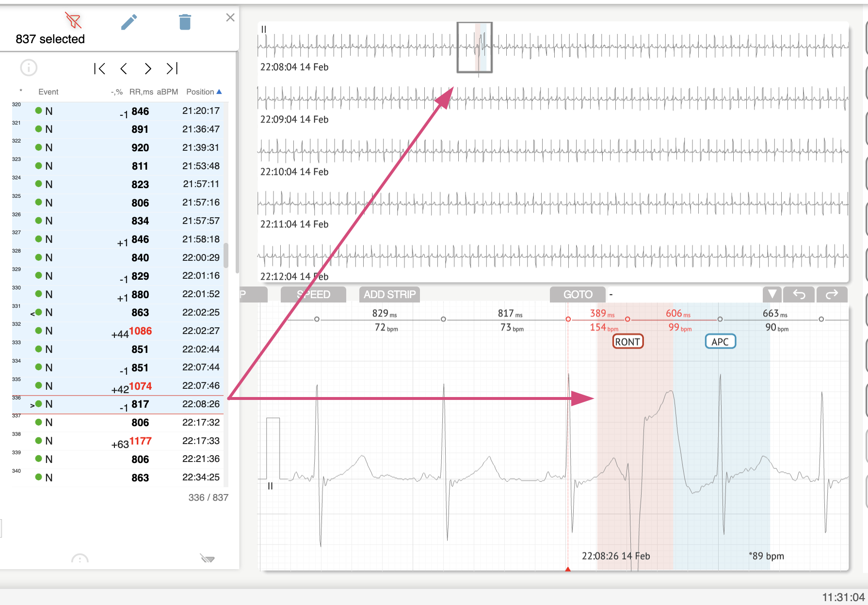The width and height of the screenshot is (868, 605).
Task: Jump to first event in list
Action: pyautogui.click(x=99, y=69)
